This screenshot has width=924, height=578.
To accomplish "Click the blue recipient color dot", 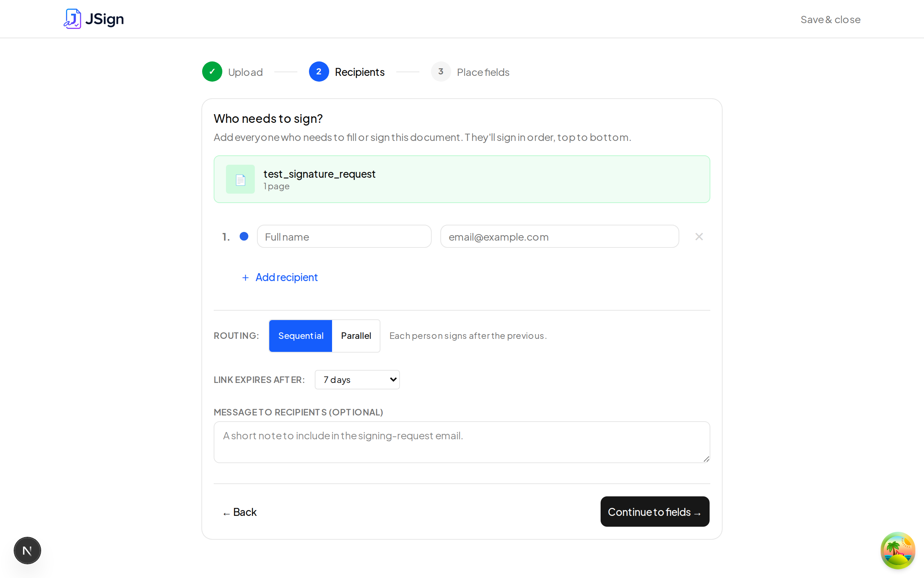I will coord(244,236).
